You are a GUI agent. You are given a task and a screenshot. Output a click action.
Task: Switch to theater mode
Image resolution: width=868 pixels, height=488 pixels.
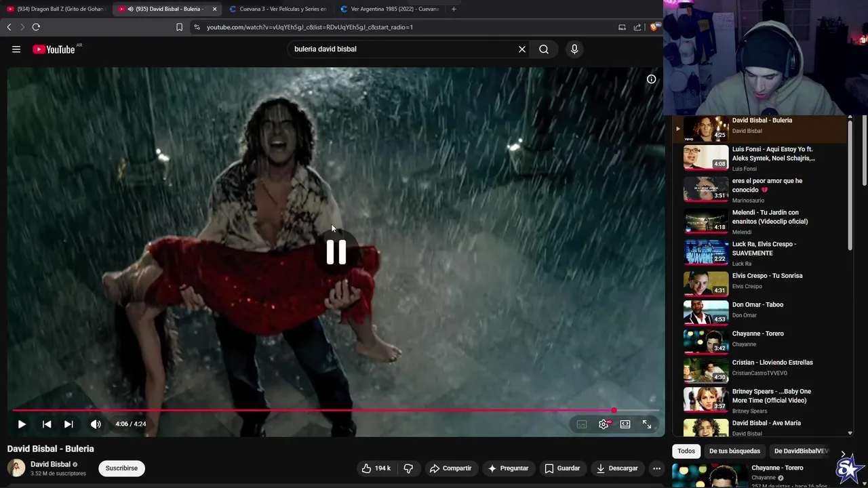[625, 424]
